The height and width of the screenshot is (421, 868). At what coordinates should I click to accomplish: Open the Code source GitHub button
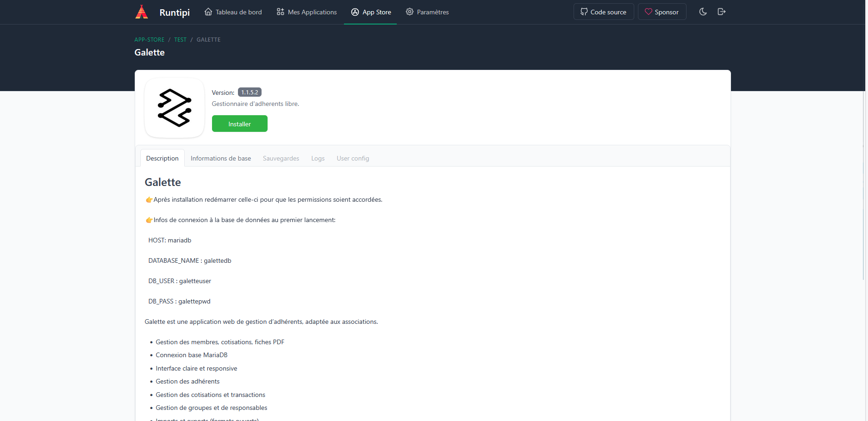[x=604, y=12]
